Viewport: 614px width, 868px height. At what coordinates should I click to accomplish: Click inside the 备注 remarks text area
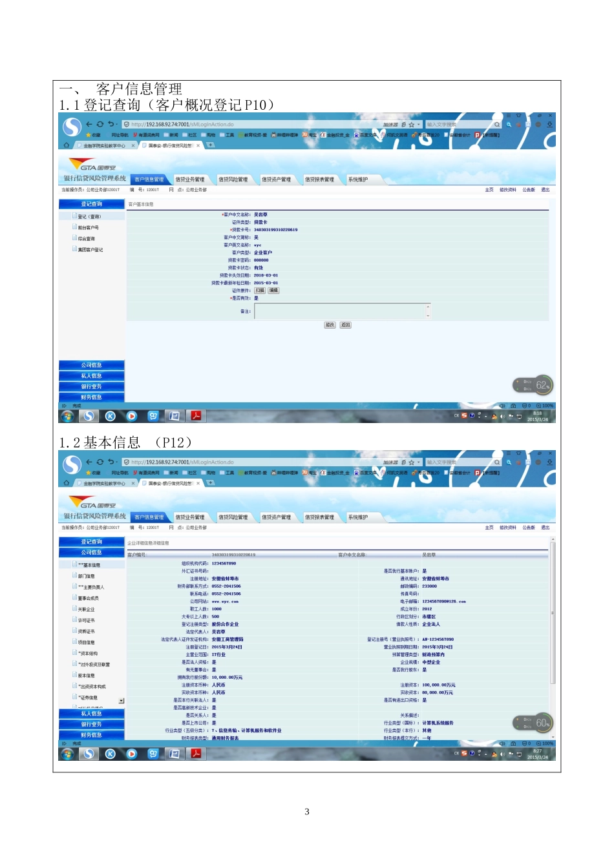pyautogui.click(x=343, y=311)
